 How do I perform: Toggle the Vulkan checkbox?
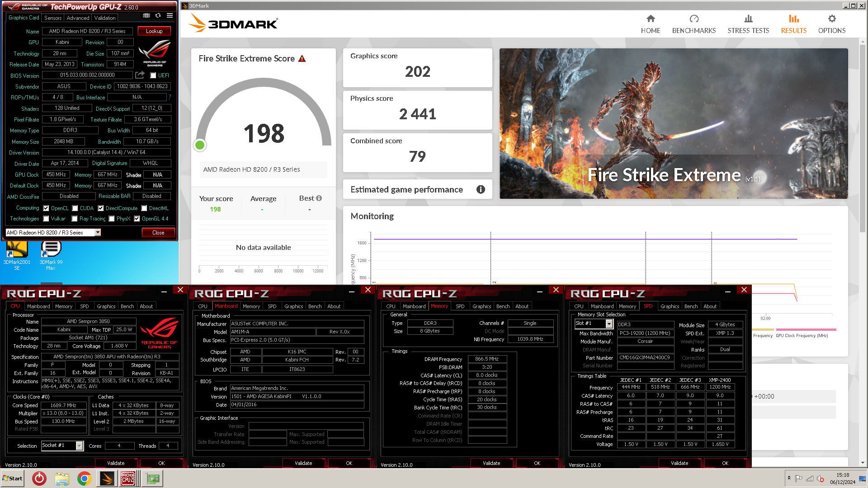click(x=46, y=219)
